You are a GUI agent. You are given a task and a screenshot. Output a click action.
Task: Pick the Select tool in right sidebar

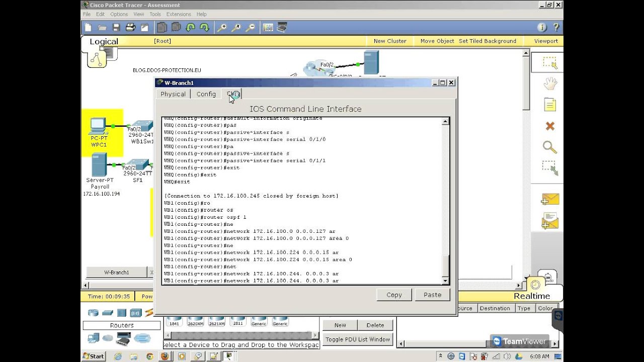[x=549, y=63]
